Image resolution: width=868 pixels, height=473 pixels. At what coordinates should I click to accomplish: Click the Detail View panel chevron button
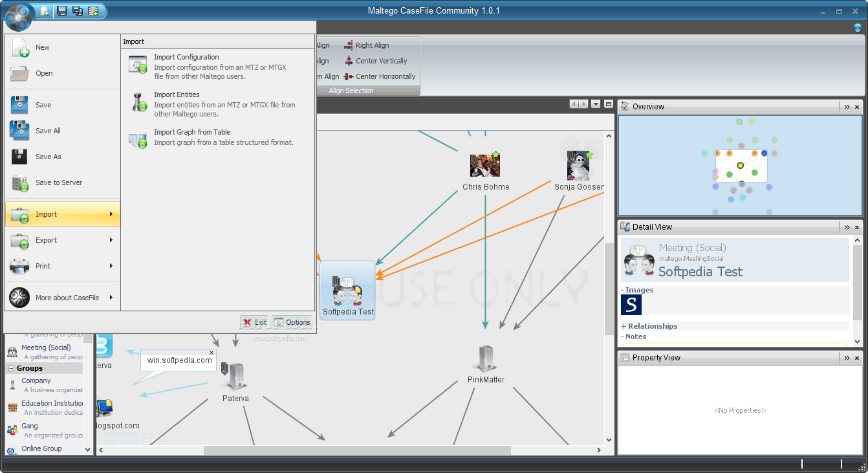click(x=847, y=227)
